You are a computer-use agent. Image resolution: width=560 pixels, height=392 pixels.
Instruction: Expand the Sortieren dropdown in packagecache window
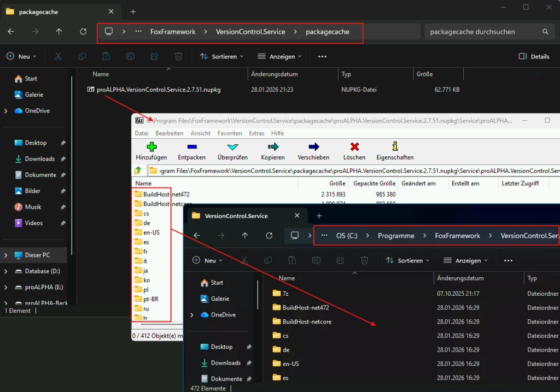click(x=221, y=56)
